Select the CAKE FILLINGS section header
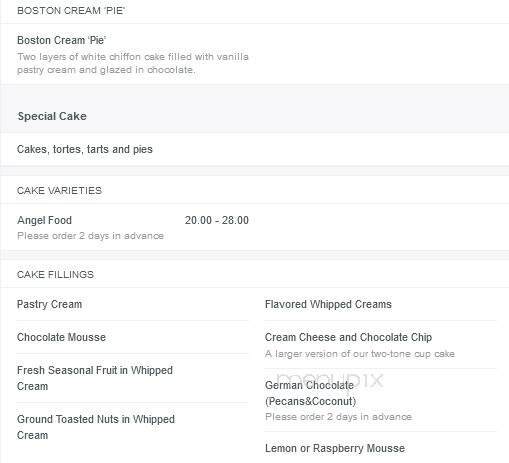This screenshot has width=509, height=463. (55, 274)
